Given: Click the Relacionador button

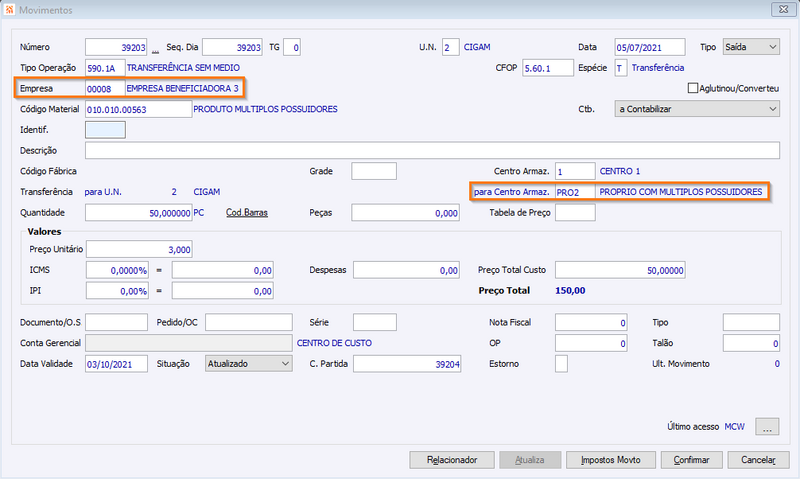Looking at the screenshot, I should coord(452,460).
